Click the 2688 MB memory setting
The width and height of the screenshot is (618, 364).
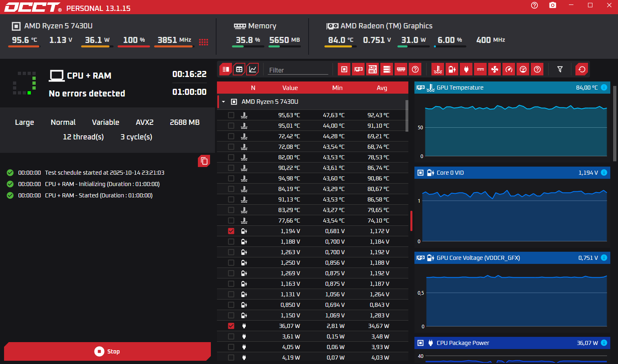(x=185, y=122)
